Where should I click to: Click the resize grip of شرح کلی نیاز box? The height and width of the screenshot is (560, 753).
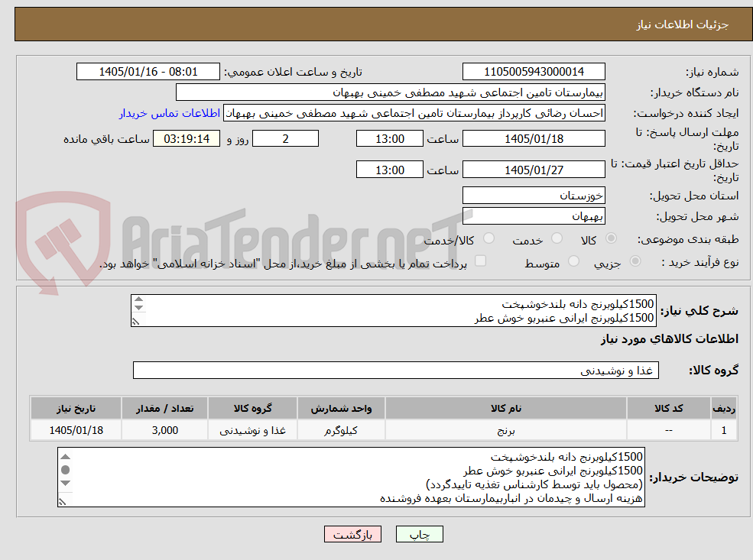[x=136, y=322]
